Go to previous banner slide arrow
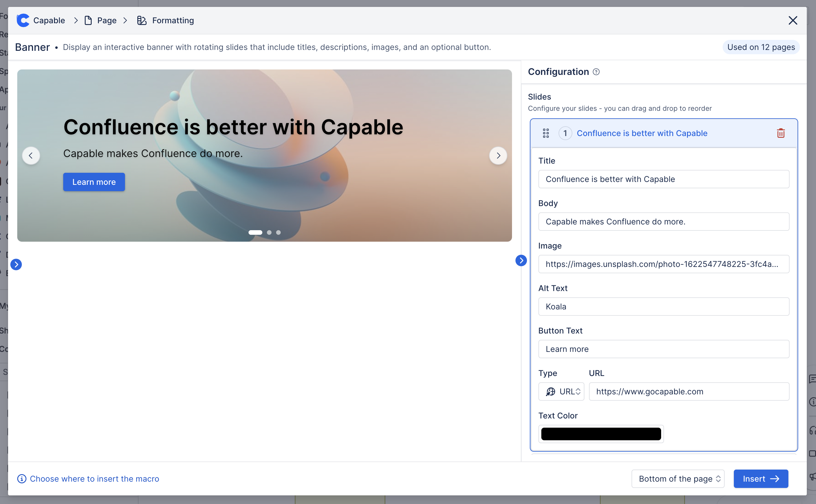 (31, 156)
